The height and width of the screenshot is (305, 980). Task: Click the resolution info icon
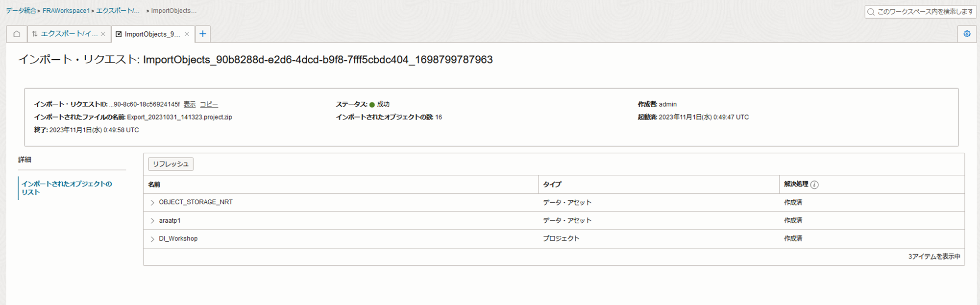(814, 185)
